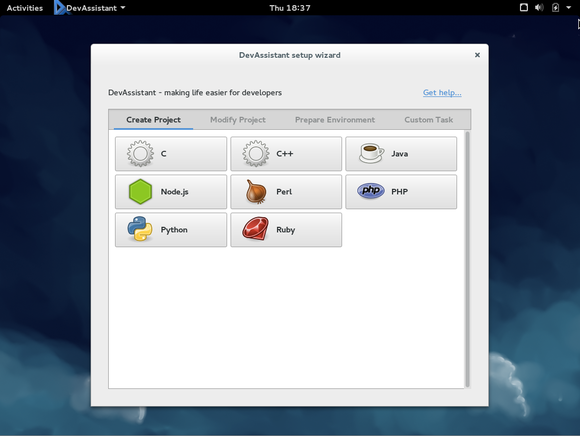Click the gear icon on the C++ project button
580x436 pixels.
coord(256,153)
